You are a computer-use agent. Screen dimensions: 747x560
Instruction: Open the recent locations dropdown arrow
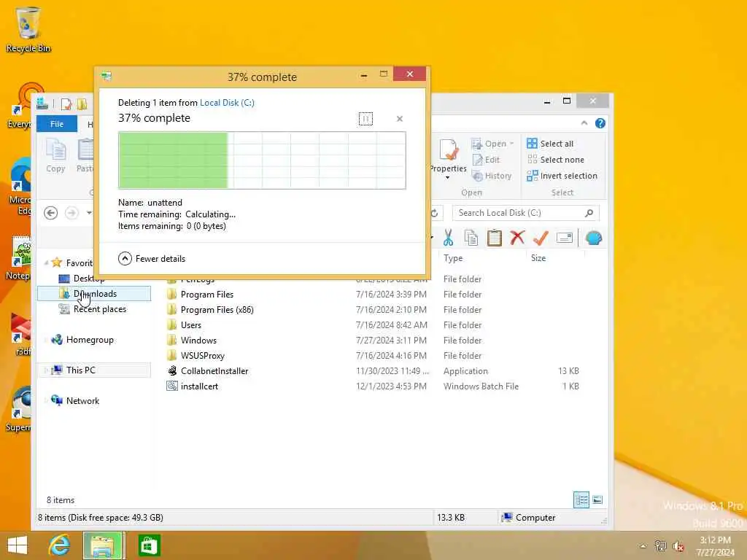(x=89, y=213)
